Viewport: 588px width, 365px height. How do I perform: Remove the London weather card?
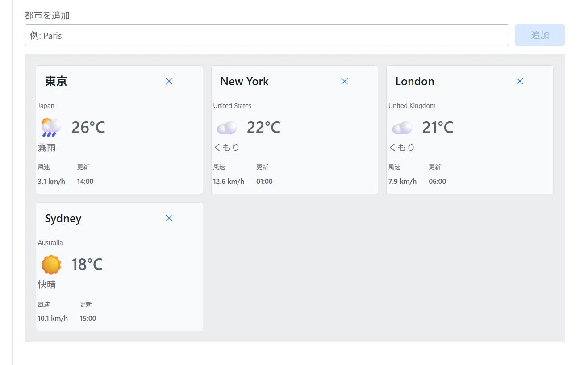point(520,81)
